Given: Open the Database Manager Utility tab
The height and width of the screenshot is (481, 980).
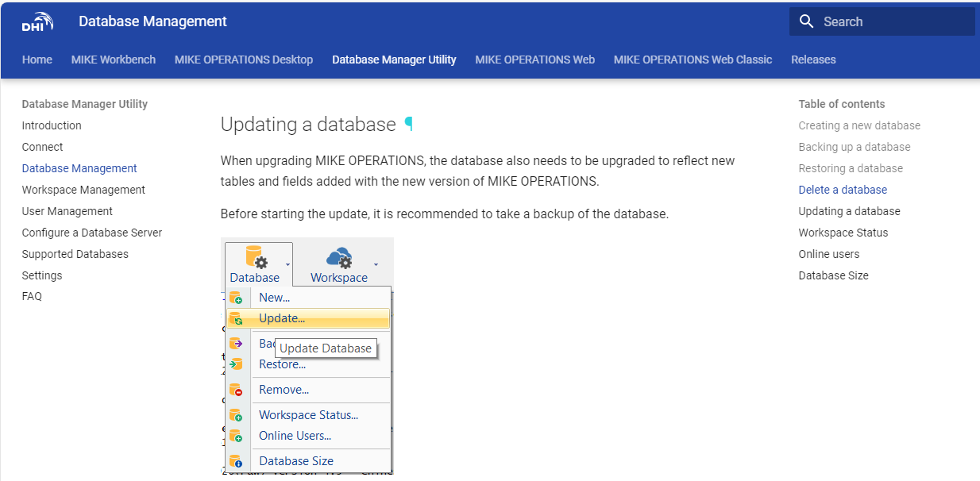Looking at the screenshot, I should point(394,60).
